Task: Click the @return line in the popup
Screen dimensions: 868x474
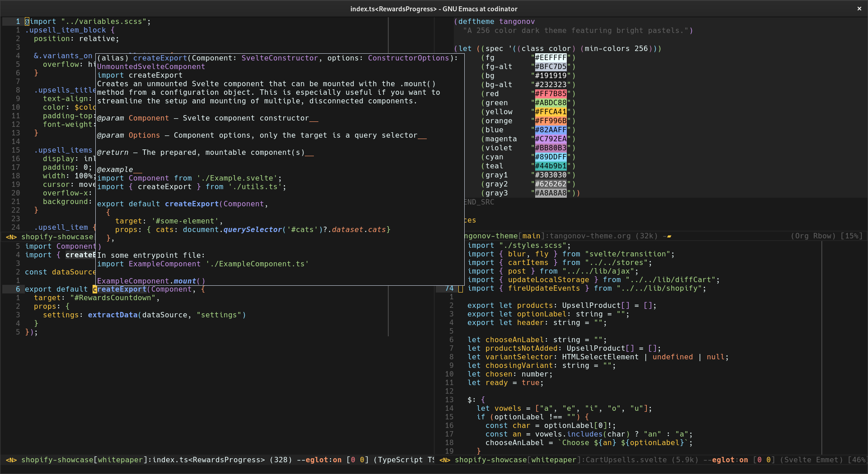Action: pos(205,153)
